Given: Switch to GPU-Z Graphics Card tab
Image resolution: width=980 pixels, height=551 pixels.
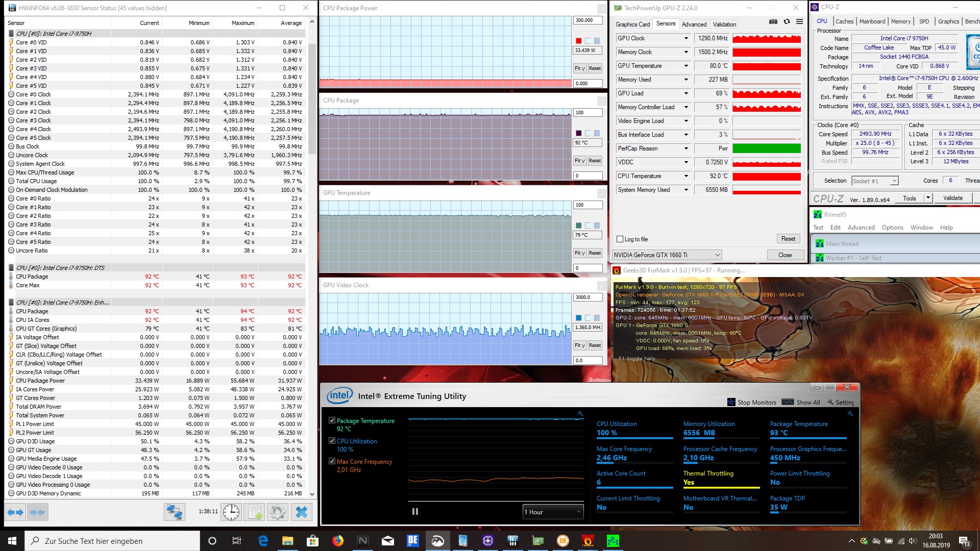Looking at the screenshot, I should click(x=632, y=24).
